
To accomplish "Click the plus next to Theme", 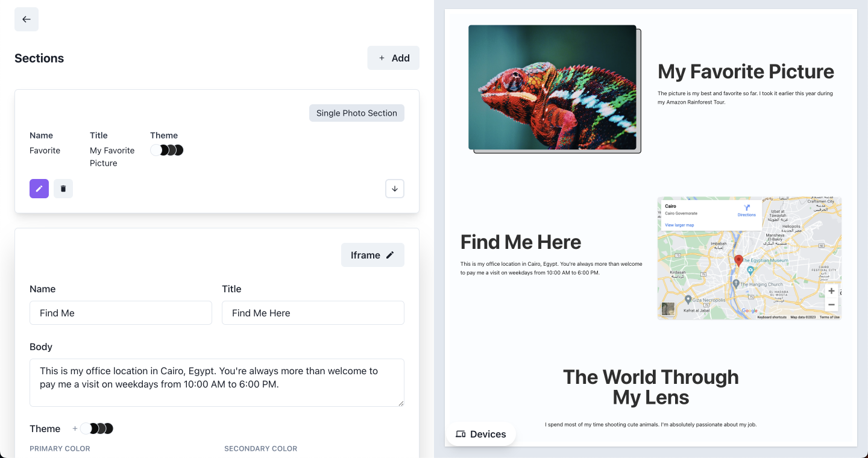I will coord(75,428).
